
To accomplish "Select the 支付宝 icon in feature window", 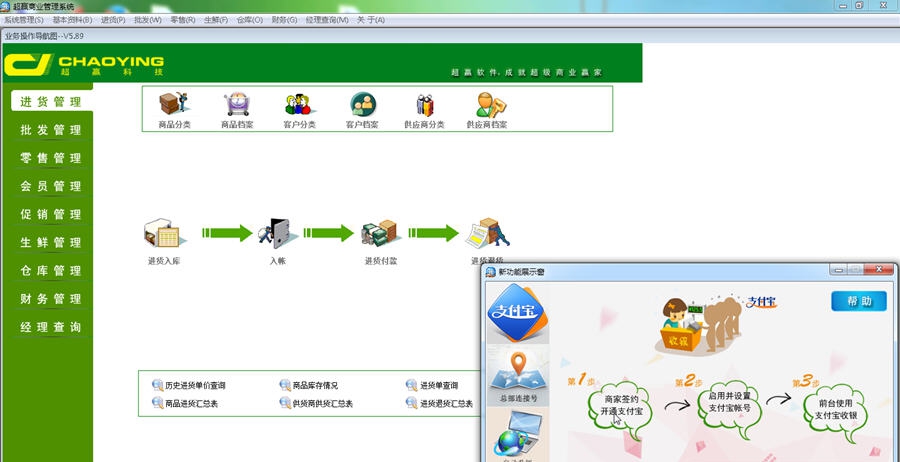I will click(517, 312).
